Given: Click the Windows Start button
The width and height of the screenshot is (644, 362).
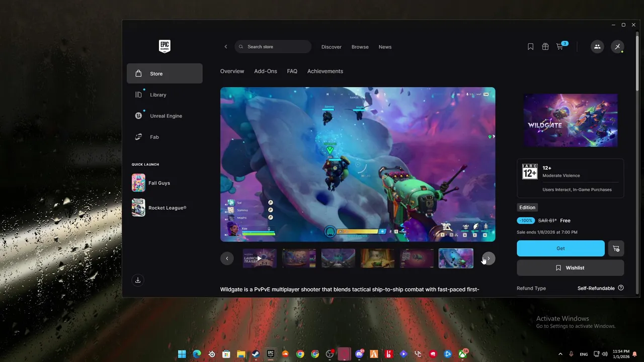Looking at the screenshot, I should [182, 354].
